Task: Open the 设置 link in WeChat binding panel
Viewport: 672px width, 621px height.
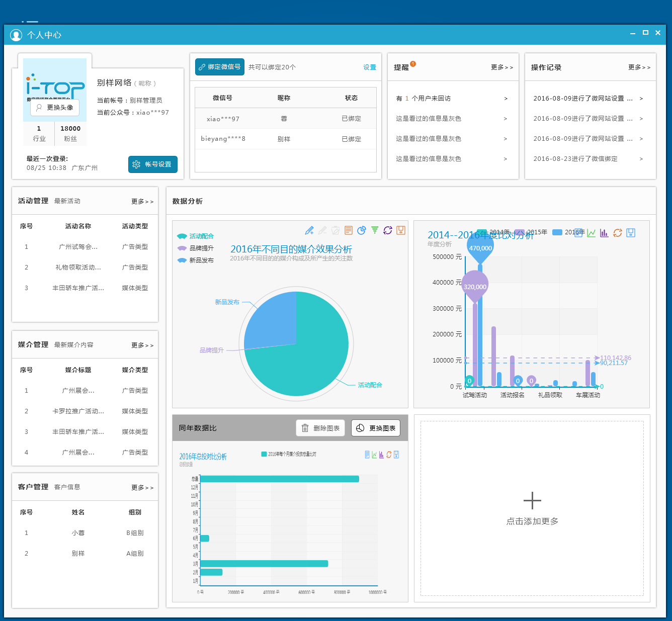Action: (370, 67)
